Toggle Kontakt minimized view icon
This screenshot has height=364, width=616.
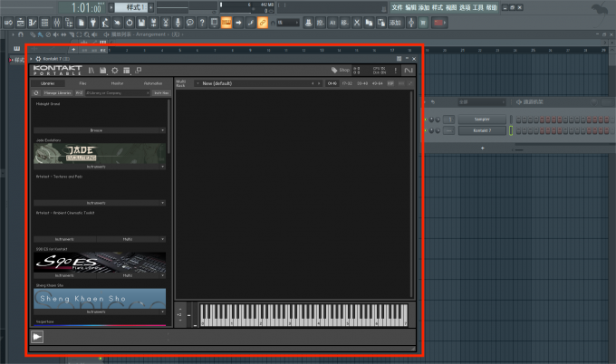click(x=139, y=71)
